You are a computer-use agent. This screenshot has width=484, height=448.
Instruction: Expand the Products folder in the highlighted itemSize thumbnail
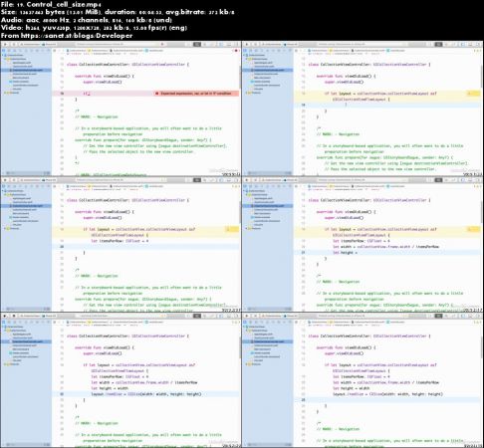[x=5, y=364]
